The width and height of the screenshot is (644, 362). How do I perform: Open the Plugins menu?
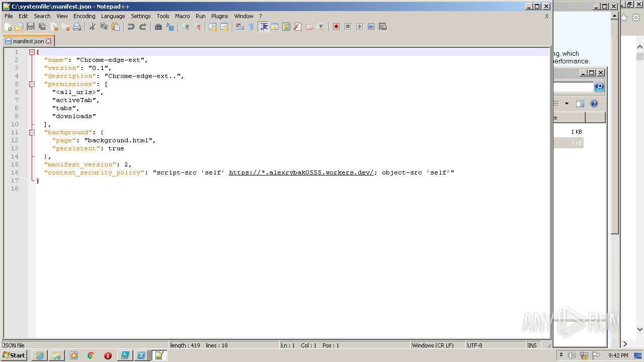click(x=219, y=16)
